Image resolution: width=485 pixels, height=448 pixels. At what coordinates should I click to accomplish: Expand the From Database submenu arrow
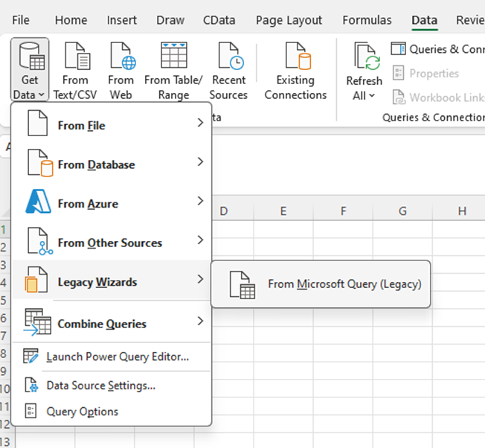pos(200,162)
